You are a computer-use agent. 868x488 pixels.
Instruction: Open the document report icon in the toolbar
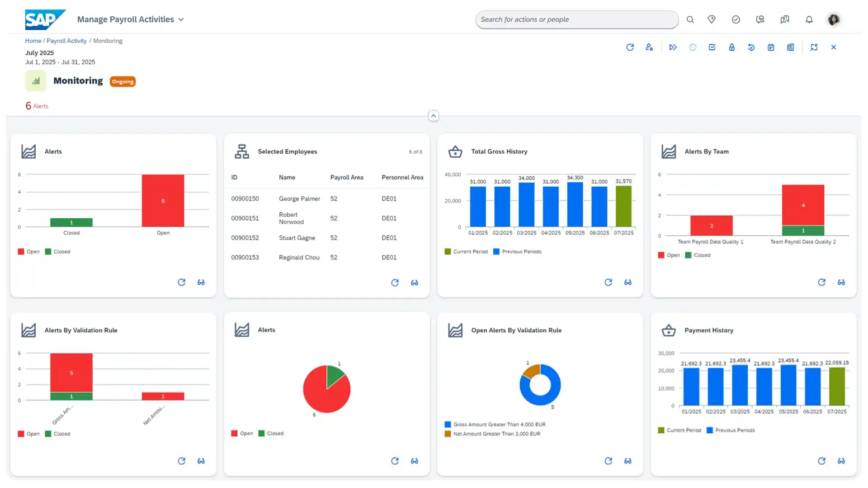[791, 47]
